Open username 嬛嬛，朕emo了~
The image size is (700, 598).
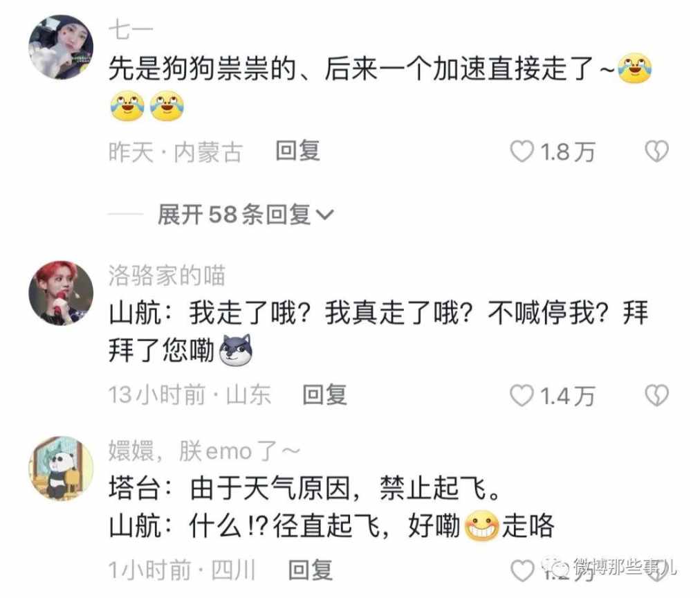[205, 451]
